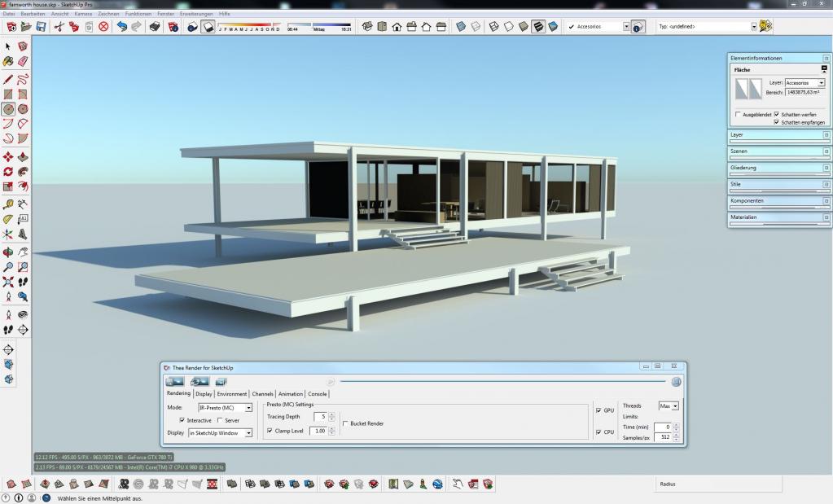Open the Threads Max dropdown
The image size is (833, 504).
click(669, 406)
